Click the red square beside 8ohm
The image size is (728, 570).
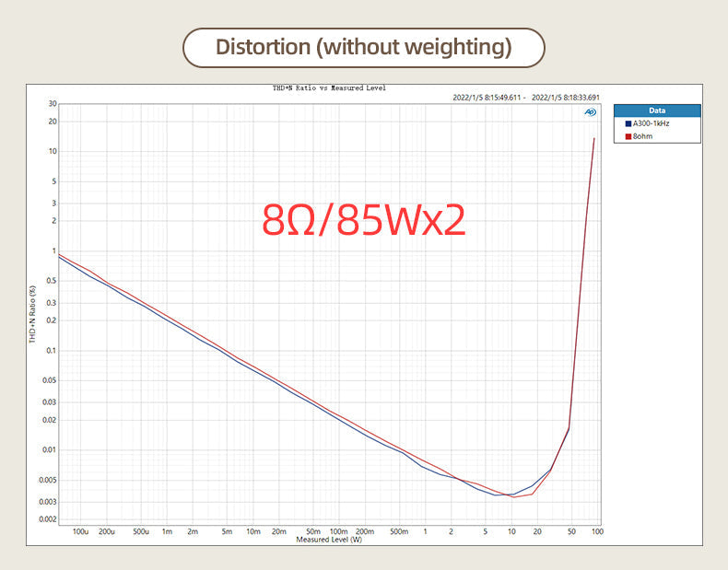pyautogui.click(x=628, y=135)
